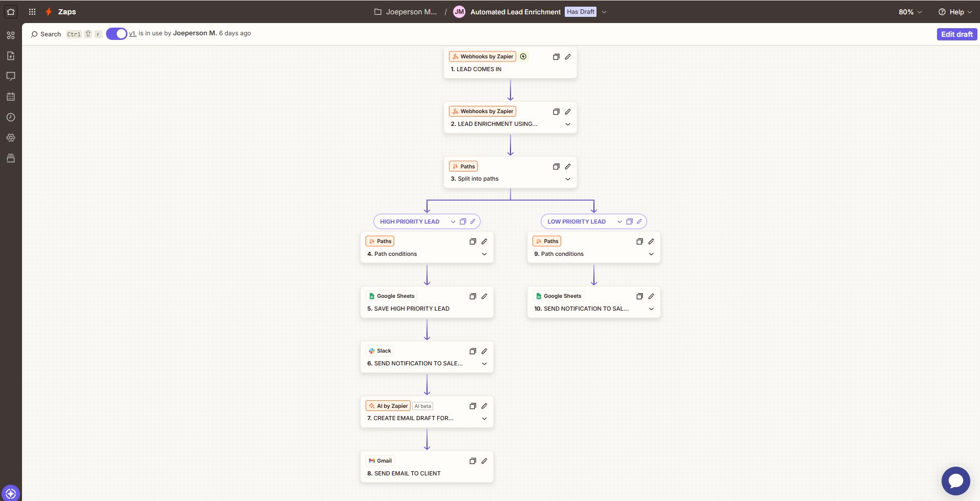980x501 pixels.
Task: Click the AI beta badge on step 7
Action: pyautogui.click(x=423, y=406)
